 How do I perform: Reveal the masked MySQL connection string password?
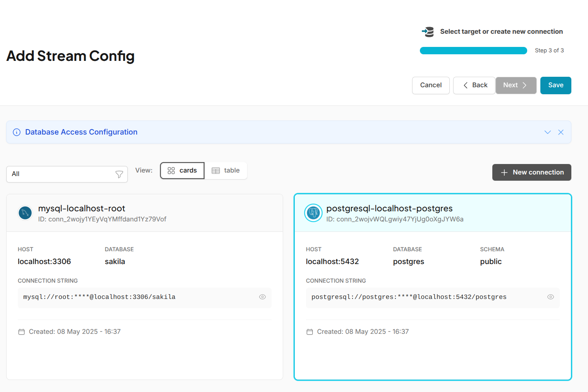coord(262,297)
